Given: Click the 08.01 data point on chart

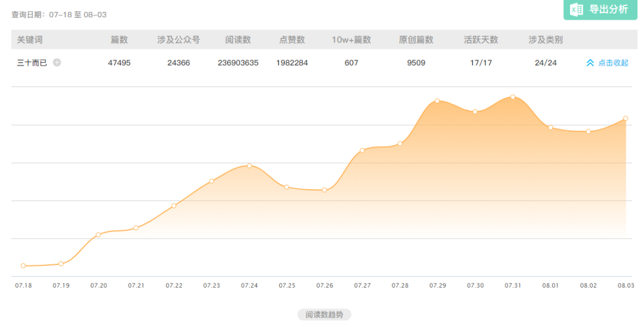Looking at the screenshot, I should click(x=551, y=127).
